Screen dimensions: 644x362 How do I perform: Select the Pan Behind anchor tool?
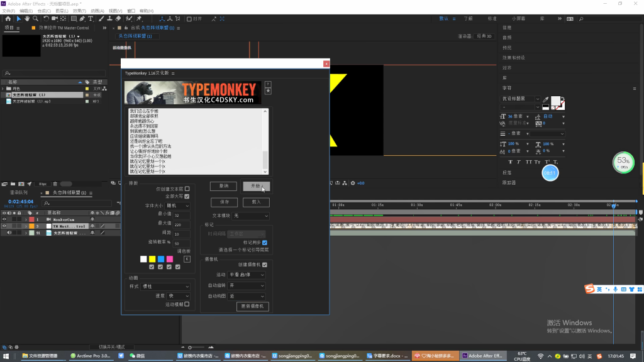click(64, 19)
